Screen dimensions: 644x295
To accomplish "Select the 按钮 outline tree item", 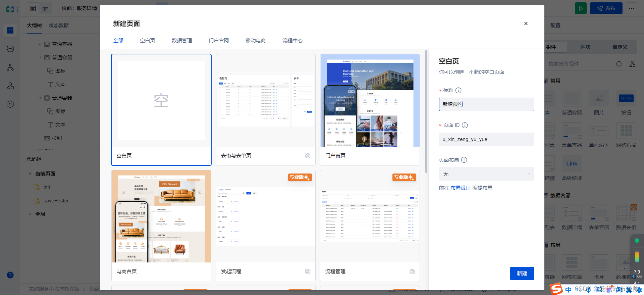I will click(x=53, y=138).
